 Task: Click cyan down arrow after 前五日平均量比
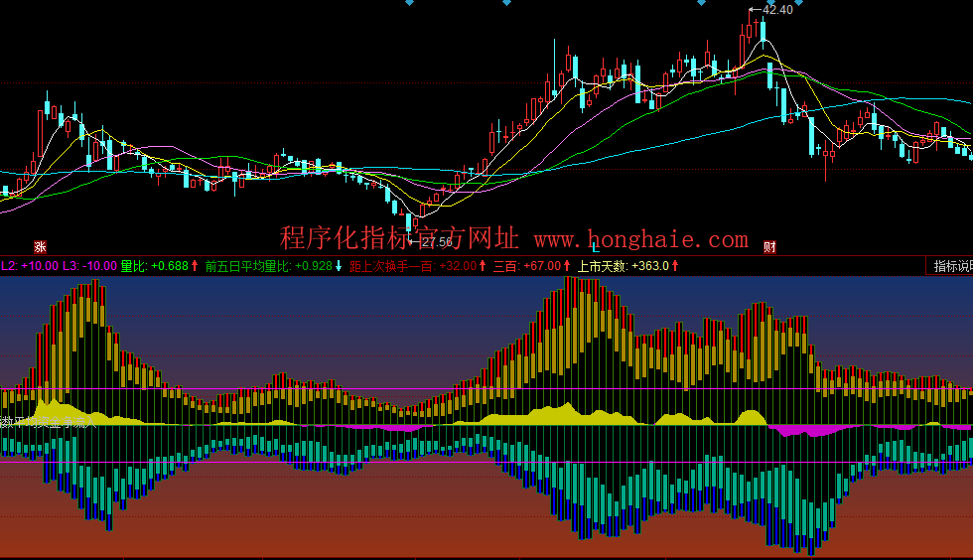point(339,266)
